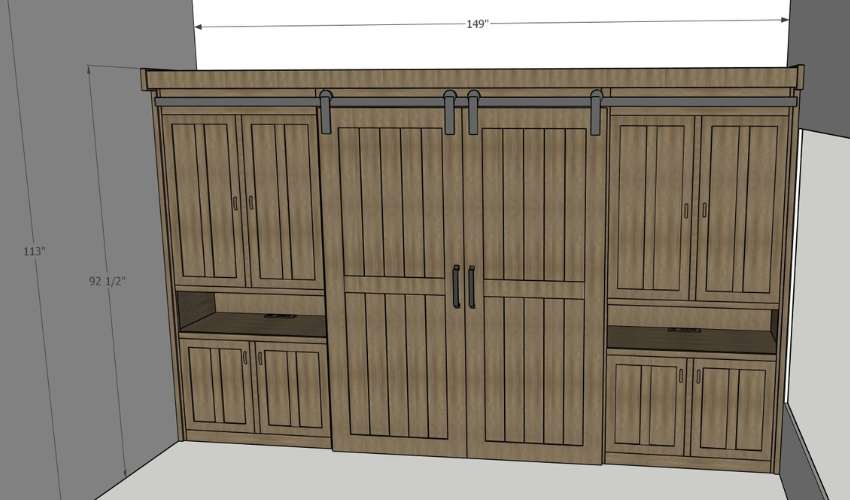The image size is (850, 500).
Task: Select the outlet on the right open shelf
Action: click(x=686, y=329)
